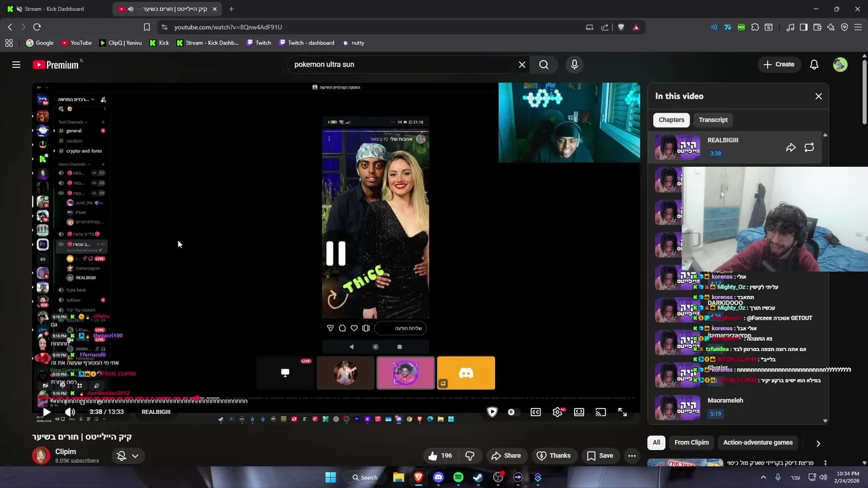Go to the YouTube Premium home logo
Image resolution: width=868 pixels, height=488 pixels.
[57, 64]
